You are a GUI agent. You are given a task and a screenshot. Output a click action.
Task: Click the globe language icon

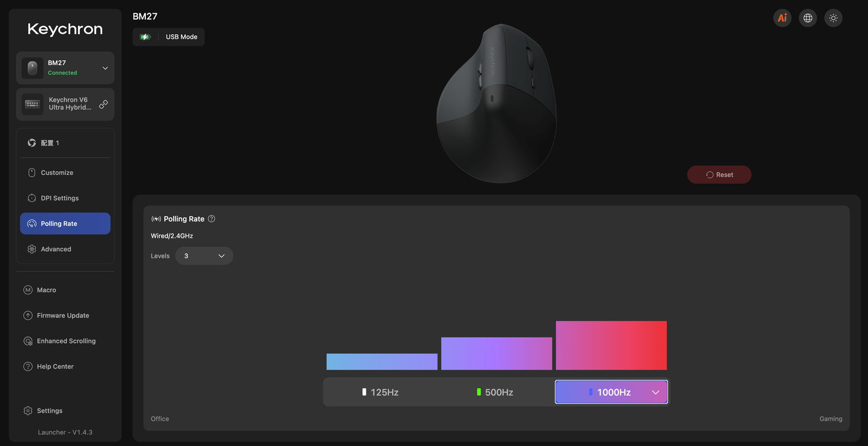(x=808, y=18)
